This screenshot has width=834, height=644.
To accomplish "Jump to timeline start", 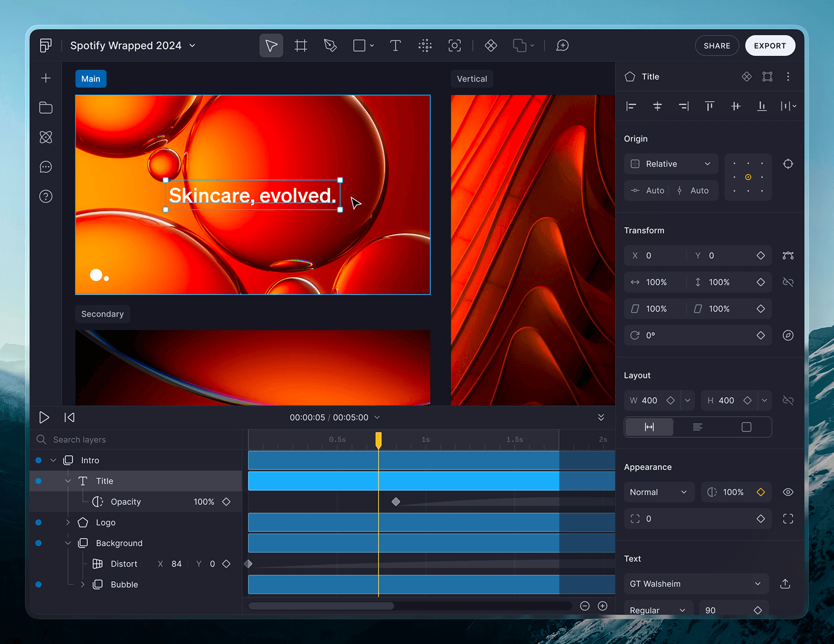I will click(69, 418).
